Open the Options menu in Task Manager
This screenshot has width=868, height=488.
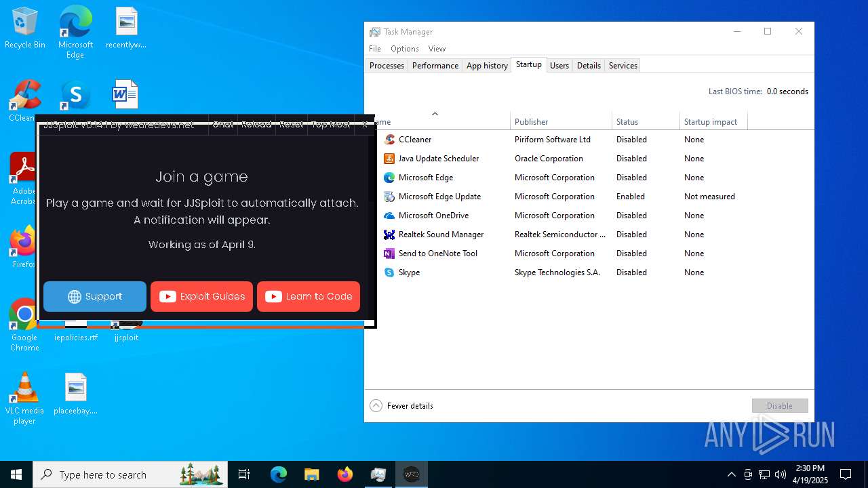tap(405, 49)
